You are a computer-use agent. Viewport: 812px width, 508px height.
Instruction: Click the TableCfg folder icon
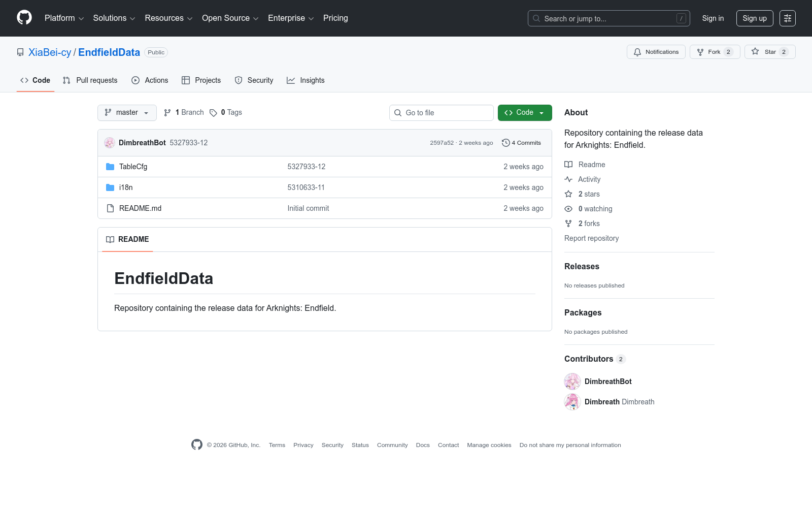click(x=110, y=167)
